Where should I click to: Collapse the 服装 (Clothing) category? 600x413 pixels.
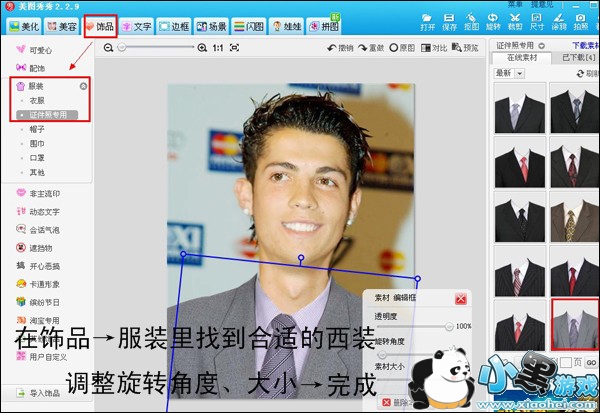tap(83, 87)
